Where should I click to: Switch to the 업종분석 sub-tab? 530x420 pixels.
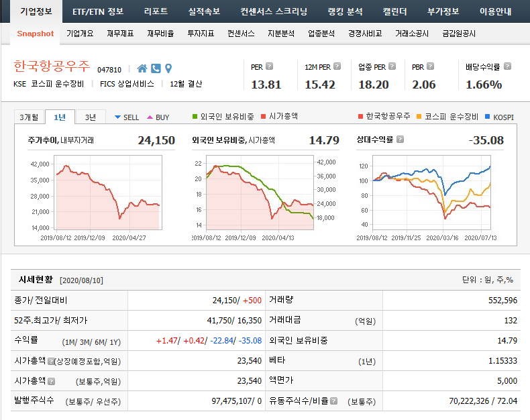pos(321,34)
